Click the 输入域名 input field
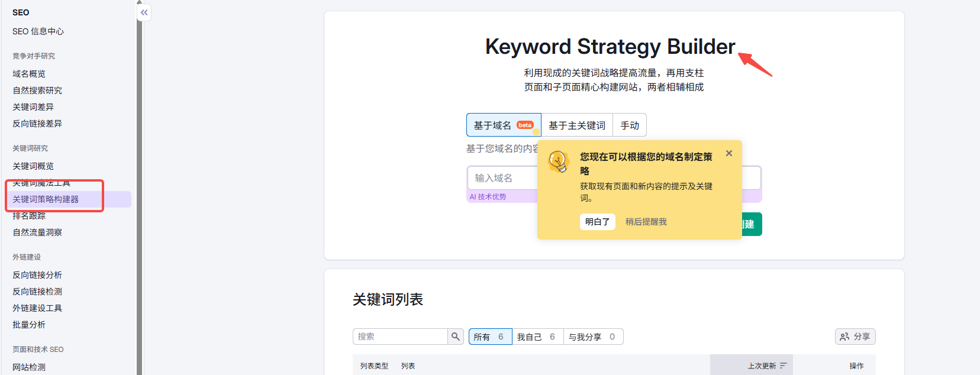 point(503,178)
